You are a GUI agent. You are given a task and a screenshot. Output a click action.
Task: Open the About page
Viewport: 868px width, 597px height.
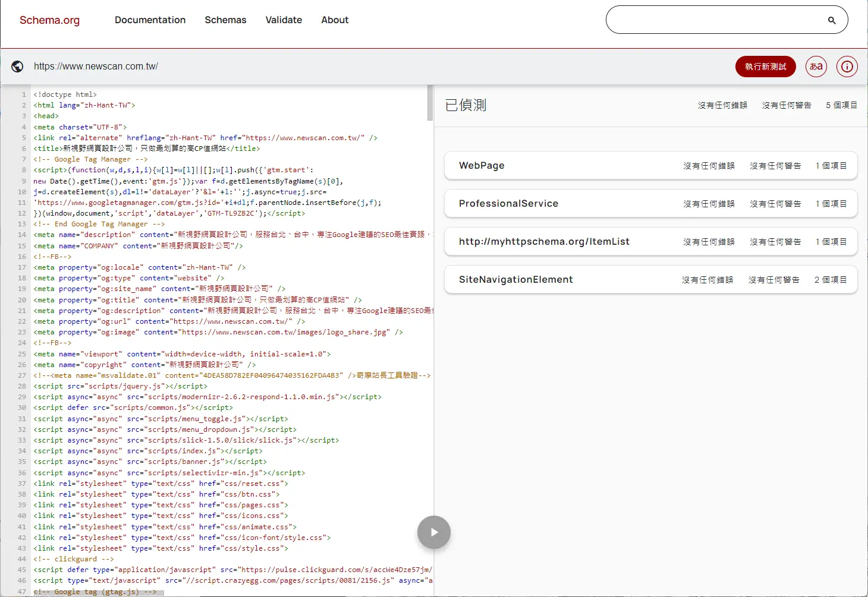pos(335,20)
